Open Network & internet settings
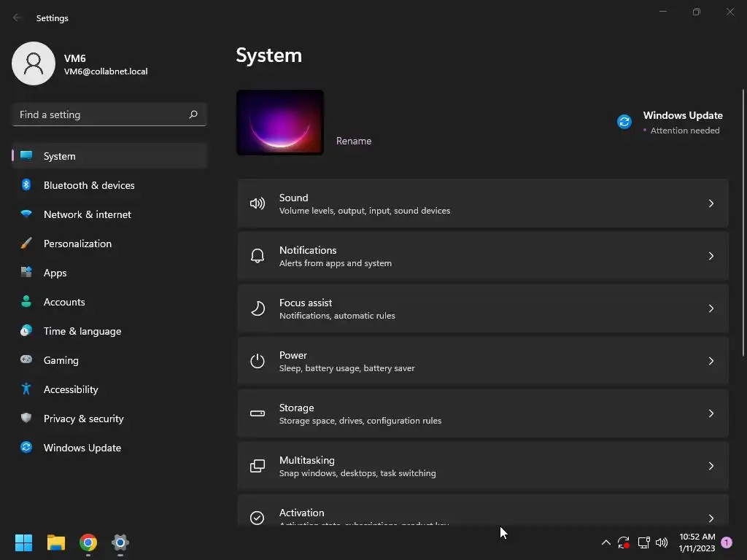This screenshot has height=560, width=747. click(109, 214)
